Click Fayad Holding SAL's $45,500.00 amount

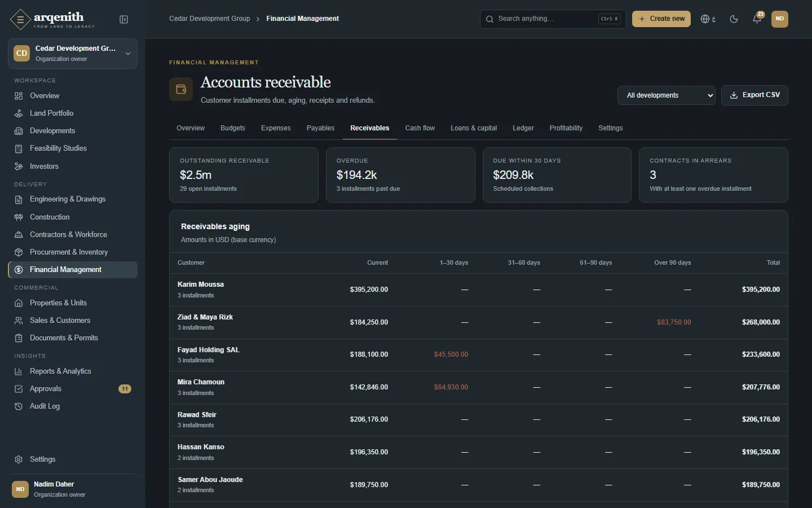click(451, 354)
